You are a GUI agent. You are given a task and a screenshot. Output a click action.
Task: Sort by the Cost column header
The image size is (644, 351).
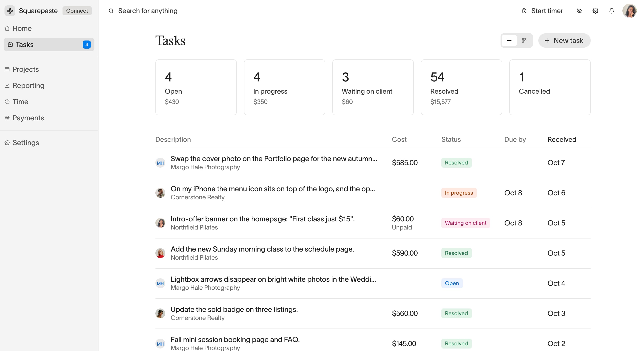(x=399, y=139)
